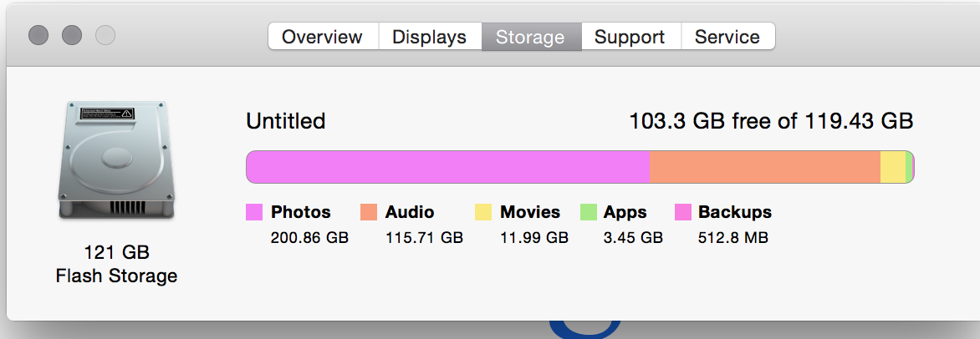Screen dimensions: 980x339
Task: Click the Untitled volume name
Action: 286,120
